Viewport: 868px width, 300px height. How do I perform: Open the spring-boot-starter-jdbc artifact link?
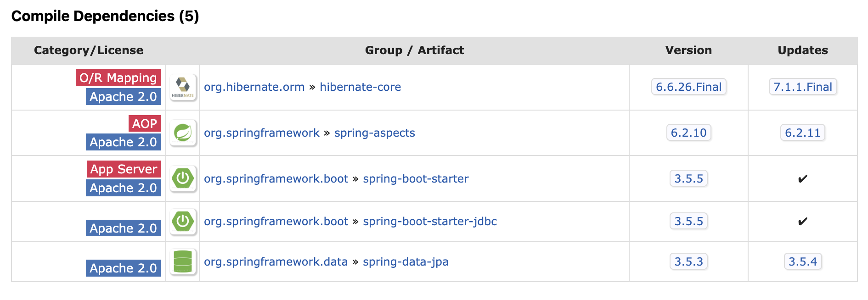pos(430,221)
